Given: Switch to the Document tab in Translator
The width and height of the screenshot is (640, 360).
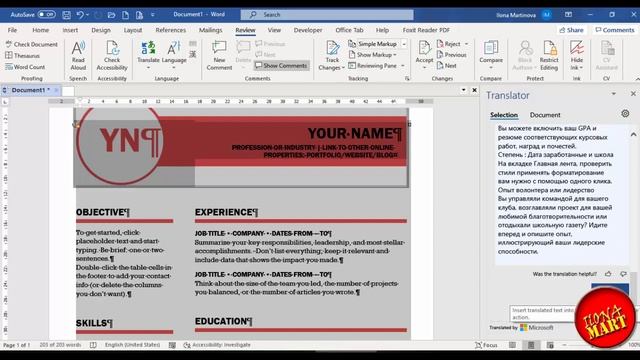Looking at the screenshot, I should coord(545,115).
